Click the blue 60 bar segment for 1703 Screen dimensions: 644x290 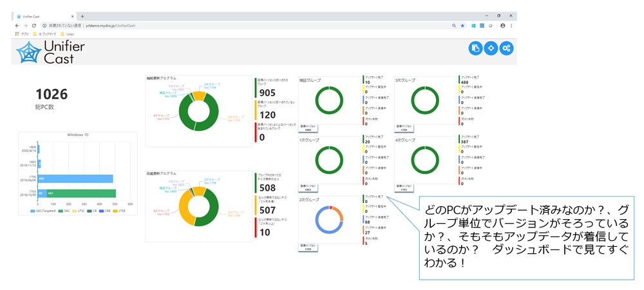(43, 193)
